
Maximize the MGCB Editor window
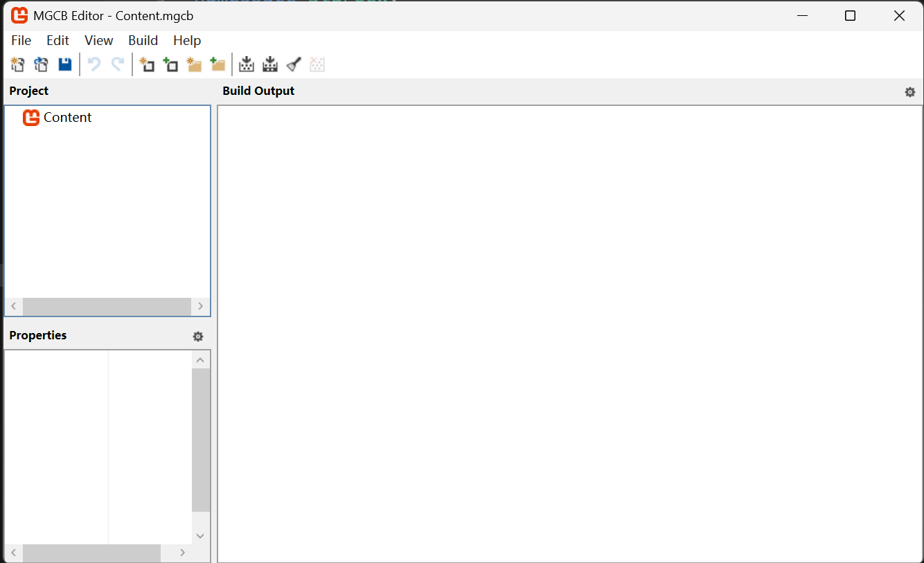pos(850,15)
